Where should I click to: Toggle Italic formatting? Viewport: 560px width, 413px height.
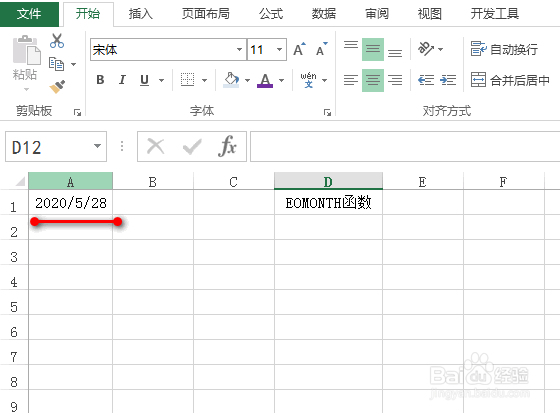122,80
